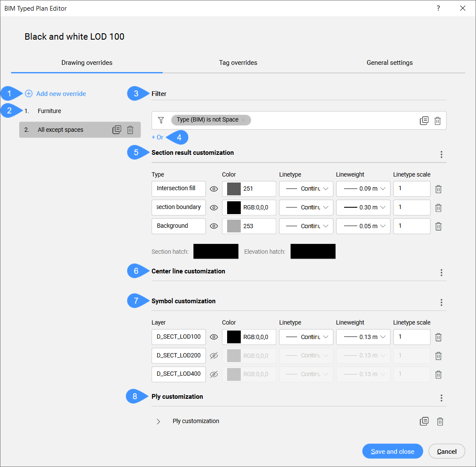Add an Or filter condition

(x=158, y=137)
